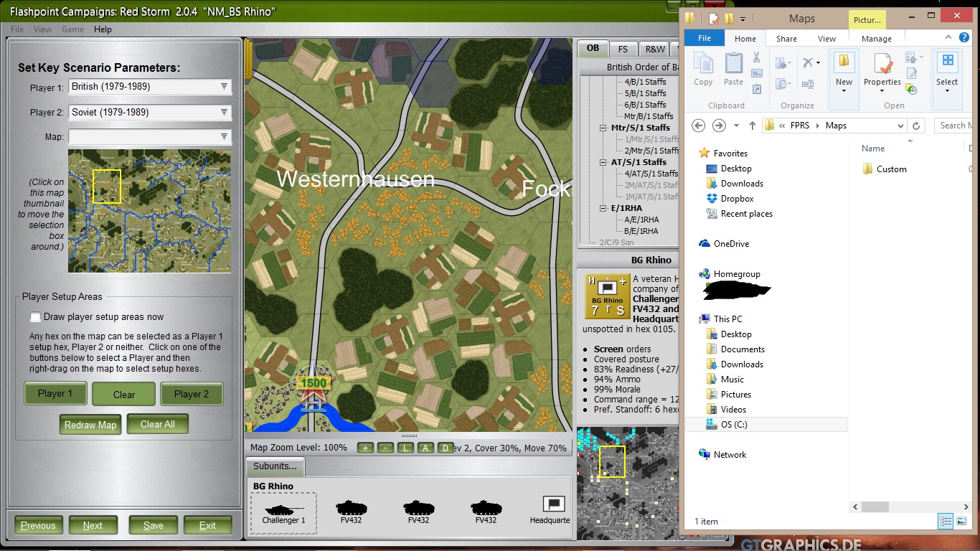Click Paste icon in Maps window ribbon
Viewport: 980px width, 551px height.
click(x=733, y=70)
